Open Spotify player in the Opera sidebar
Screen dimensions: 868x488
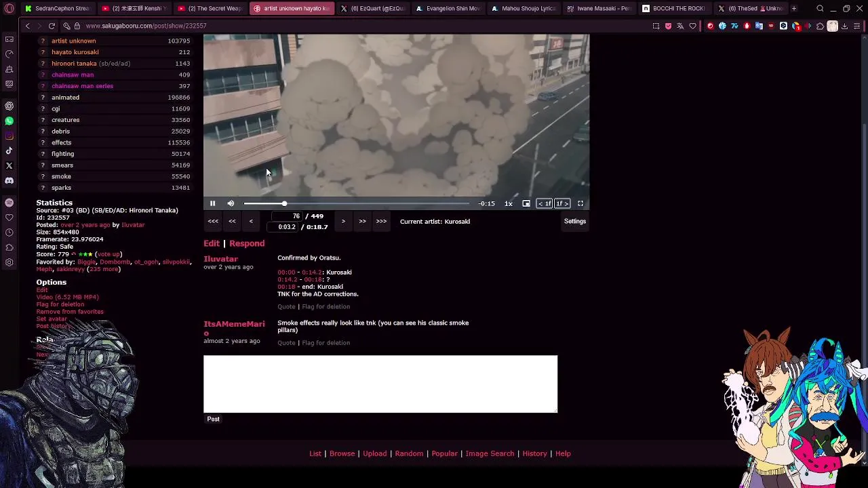coord(9,203)
